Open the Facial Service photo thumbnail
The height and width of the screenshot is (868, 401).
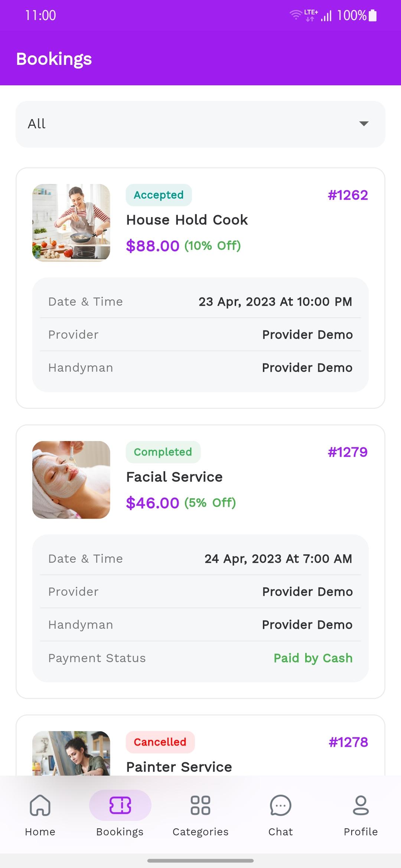(71, 480)
